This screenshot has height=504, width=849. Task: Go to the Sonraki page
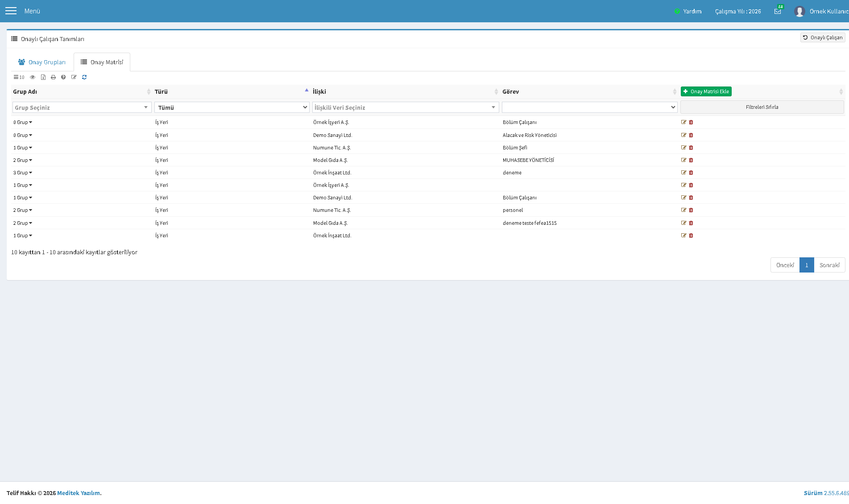click(x=829, y=265)
